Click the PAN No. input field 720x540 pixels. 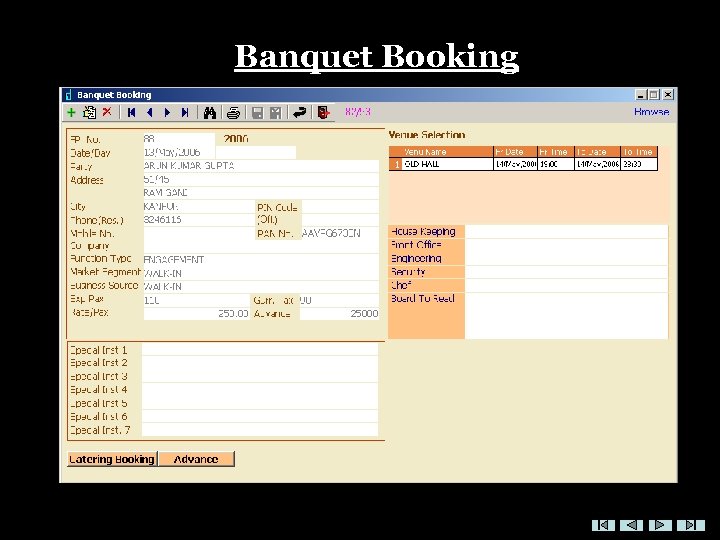(340, 233)
